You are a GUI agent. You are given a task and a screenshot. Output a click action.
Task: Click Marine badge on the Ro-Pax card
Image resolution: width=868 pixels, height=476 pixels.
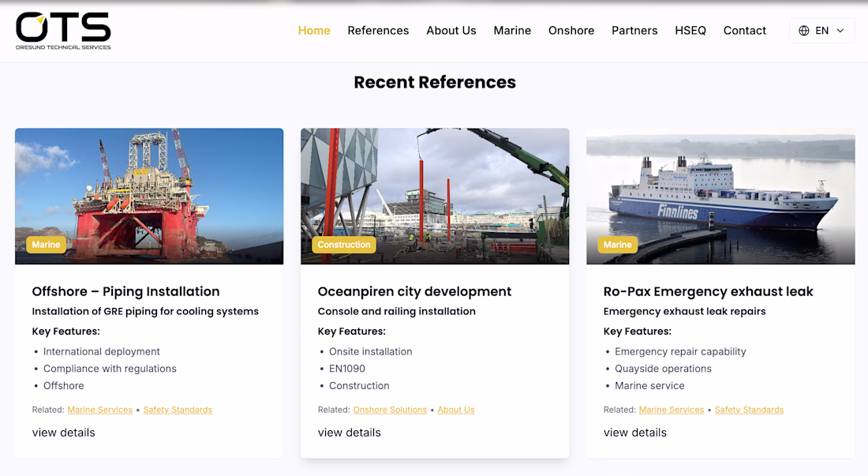coord(617,245)
